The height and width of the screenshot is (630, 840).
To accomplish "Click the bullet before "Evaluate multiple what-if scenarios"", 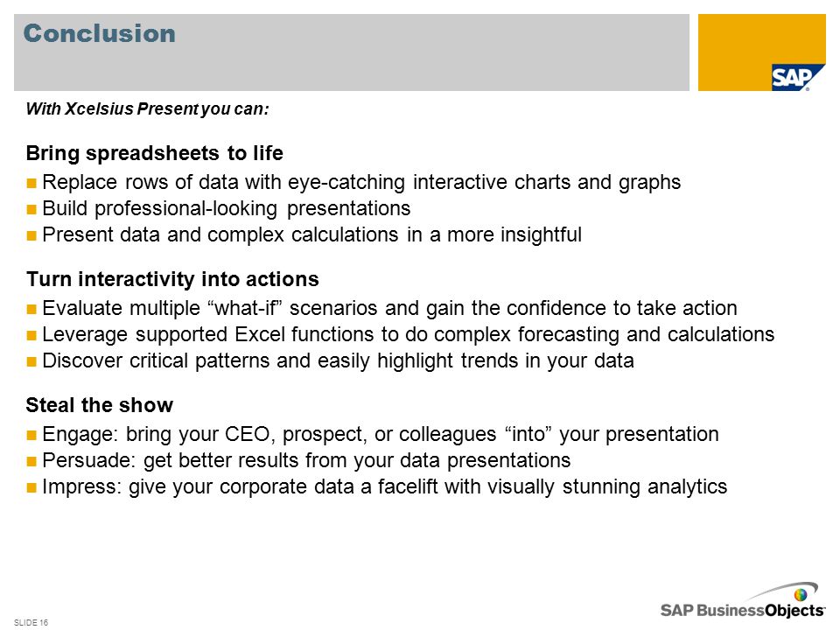I will click(31, 309).
